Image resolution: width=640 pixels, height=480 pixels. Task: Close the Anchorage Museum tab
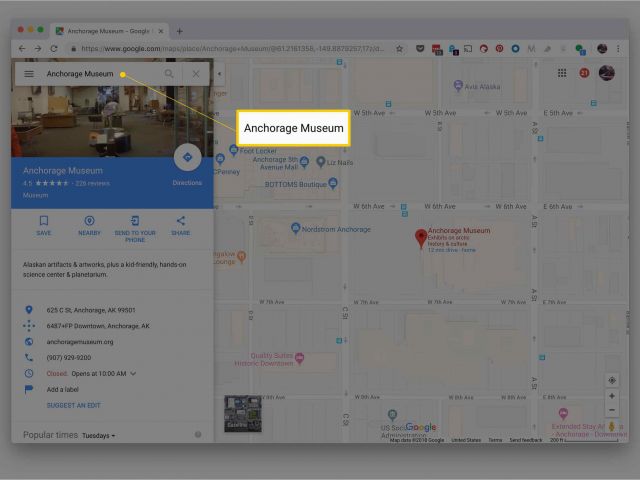point(161,31)
